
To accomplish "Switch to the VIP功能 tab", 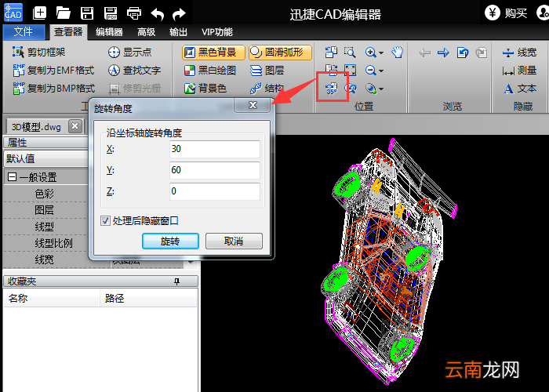I will (216, 32).
